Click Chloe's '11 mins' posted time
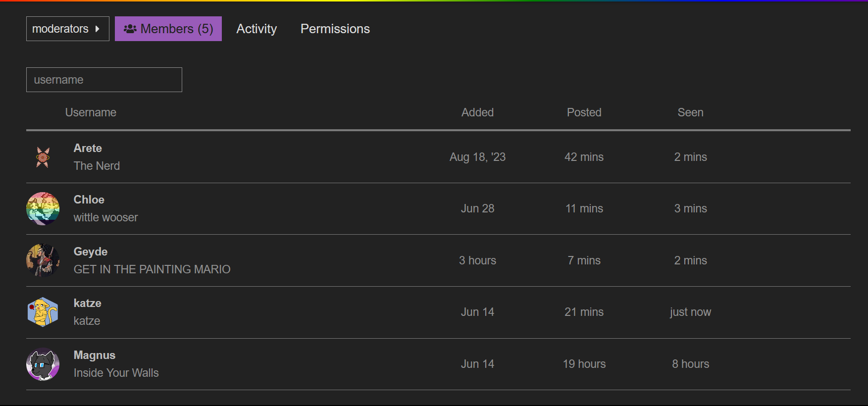The height and width of the screenshot is (406, 868). point(584,208)
